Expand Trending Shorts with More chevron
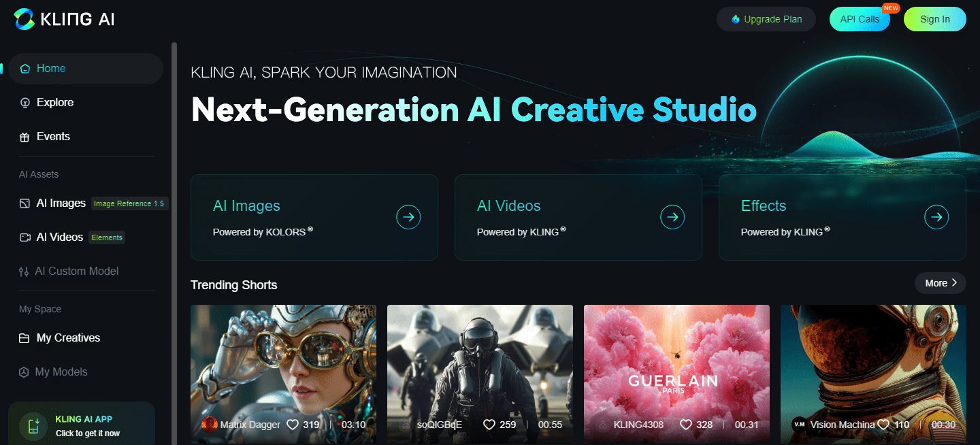 [x=954, y=283]
